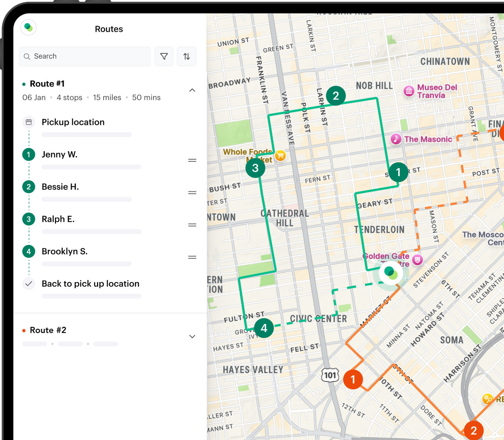Click the reorder handle for Ralph E.
This screenshot has width=504, height=440.
click(x=192, y=225)
